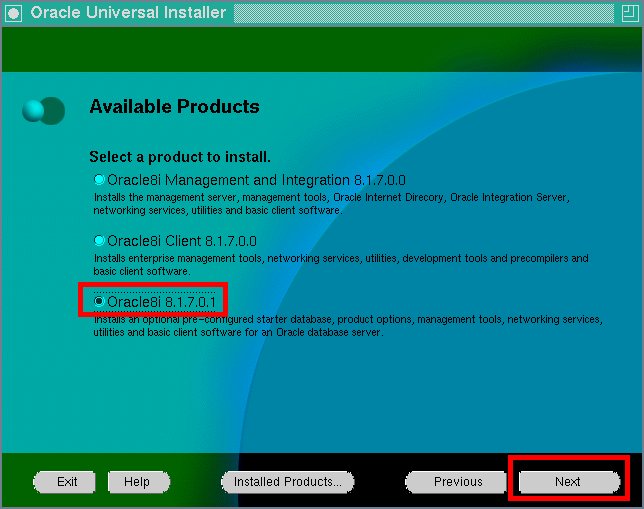Viewport: 644px width, 509px height.
Task: Open window menu icon in title bar
Action: [14, 13]
